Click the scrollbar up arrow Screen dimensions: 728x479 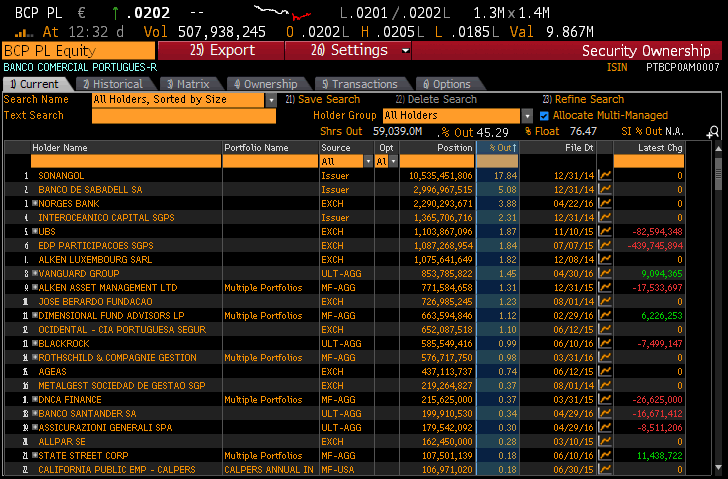coord(718,149)
